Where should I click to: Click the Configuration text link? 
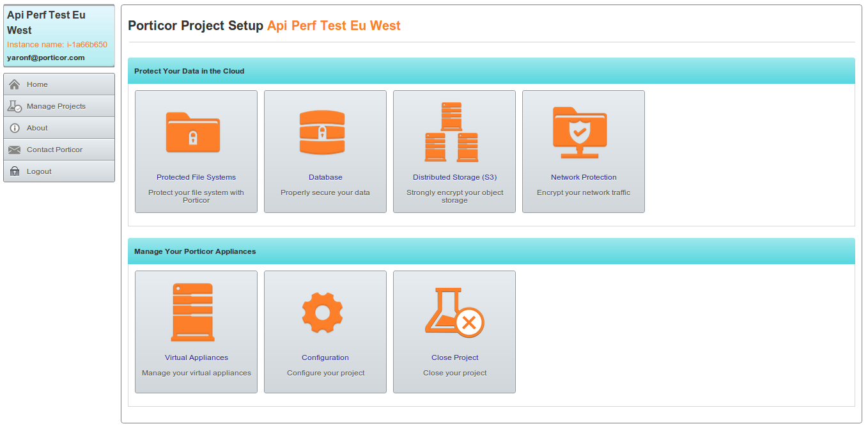(325, 358)
